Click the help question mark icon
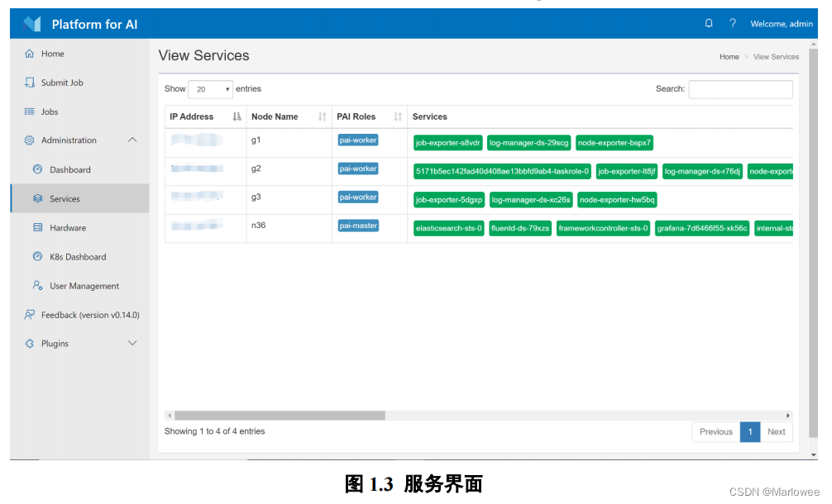 pos(733,23)
